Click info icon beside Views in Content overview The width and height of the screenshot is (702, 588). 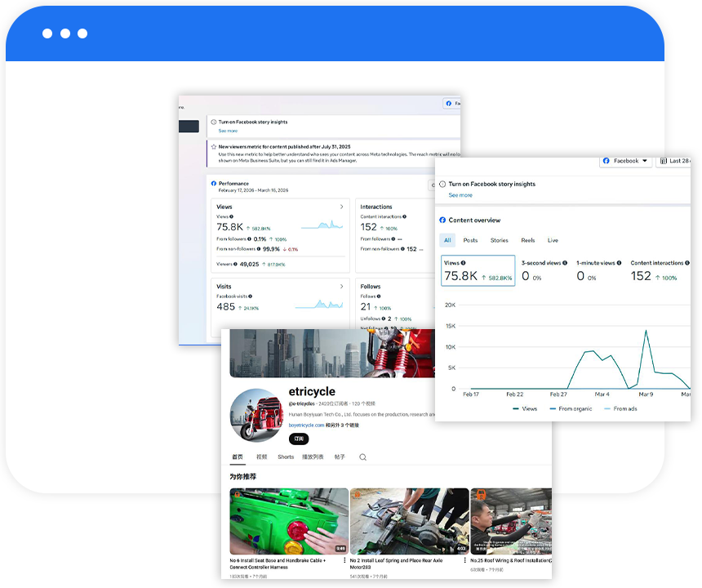click(x=464, y=263)
